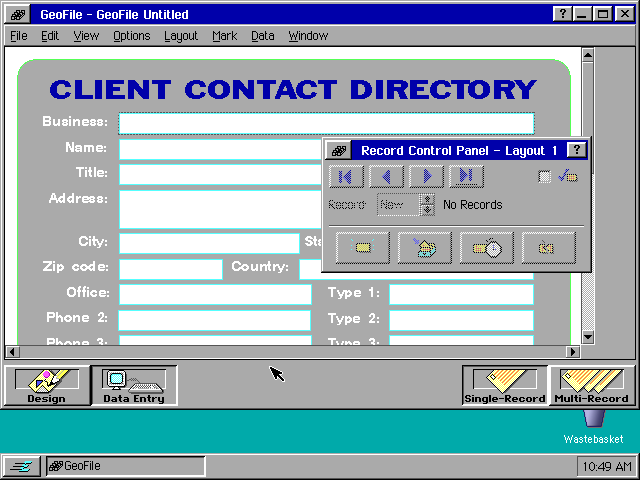The width and height of the screenshot is (640, 480).
Task: Click the checkmark record icon beside checkbox
Action: click(568, 176)
